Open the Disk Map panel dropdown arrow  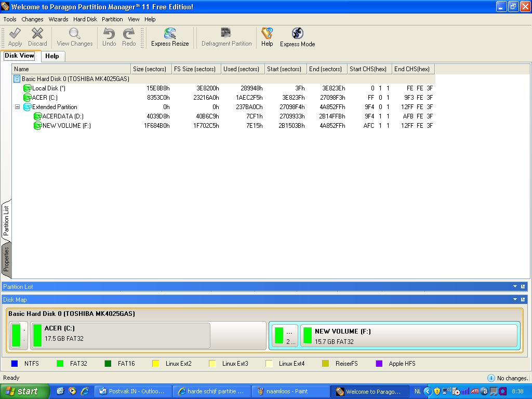[x=515, y=300]
